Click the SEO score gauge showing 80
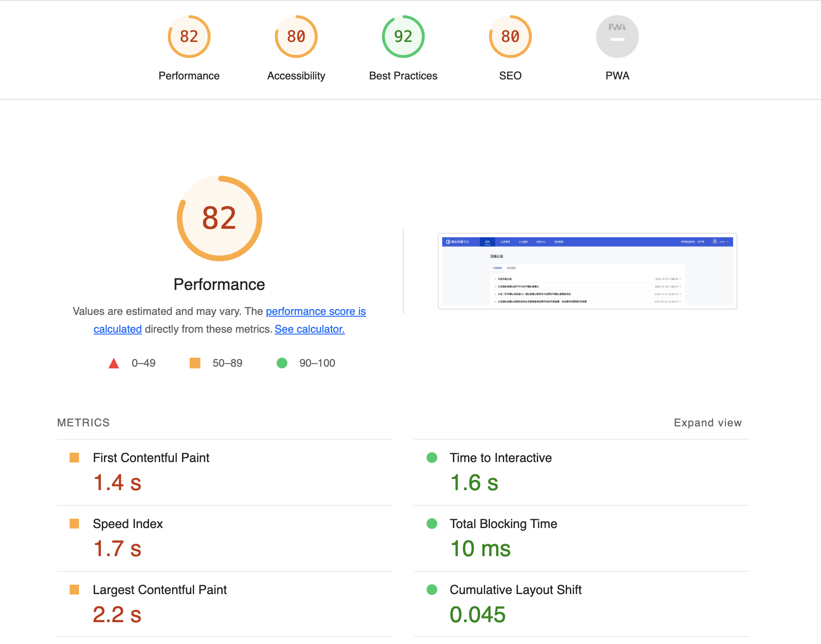 pos(510,37)
